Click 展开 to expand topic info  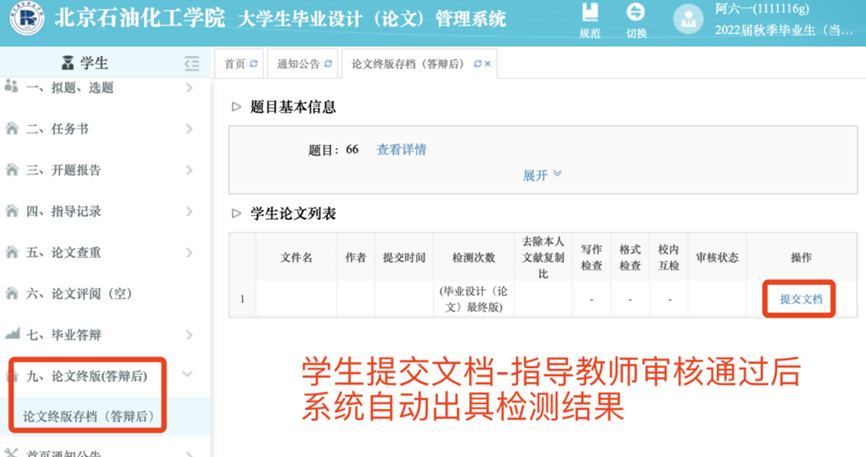click(x=542, y=175)
